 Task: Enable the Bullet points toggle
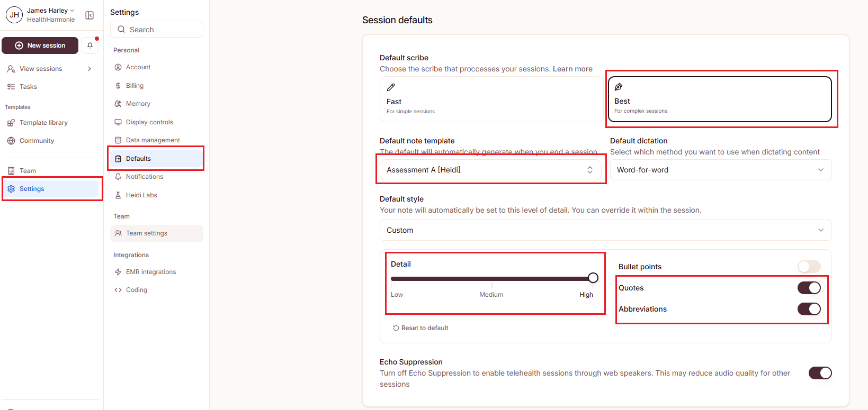809,267
